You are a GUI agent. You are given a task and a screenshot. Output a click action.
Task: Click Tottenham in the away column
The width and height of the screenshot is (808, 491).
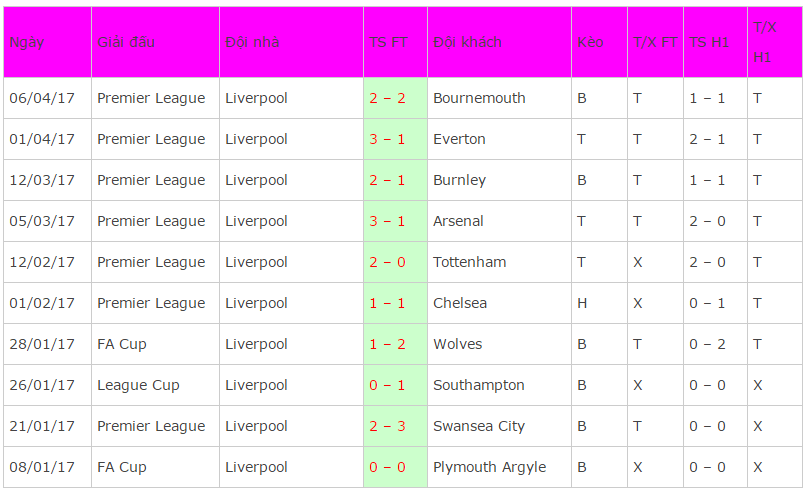(x=499, y=262)
